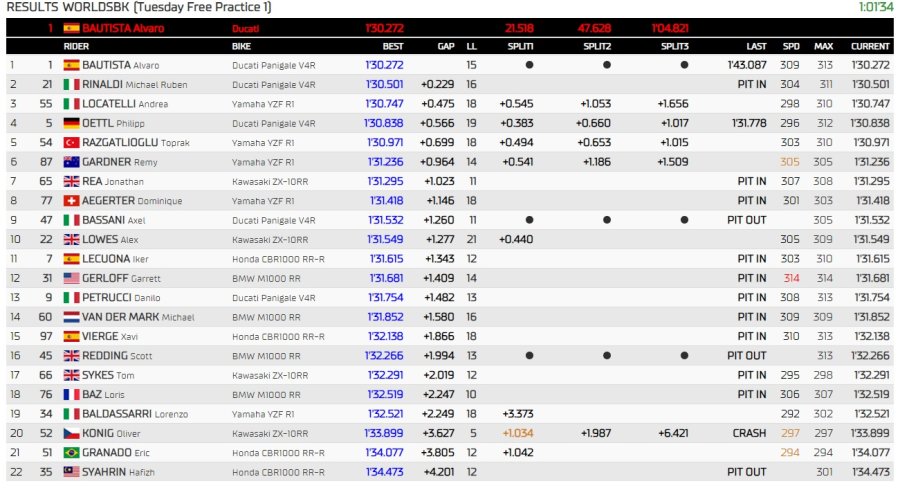Click the SPLIT1 column header
Screen dimensions: 900x488
coord(520,46)
